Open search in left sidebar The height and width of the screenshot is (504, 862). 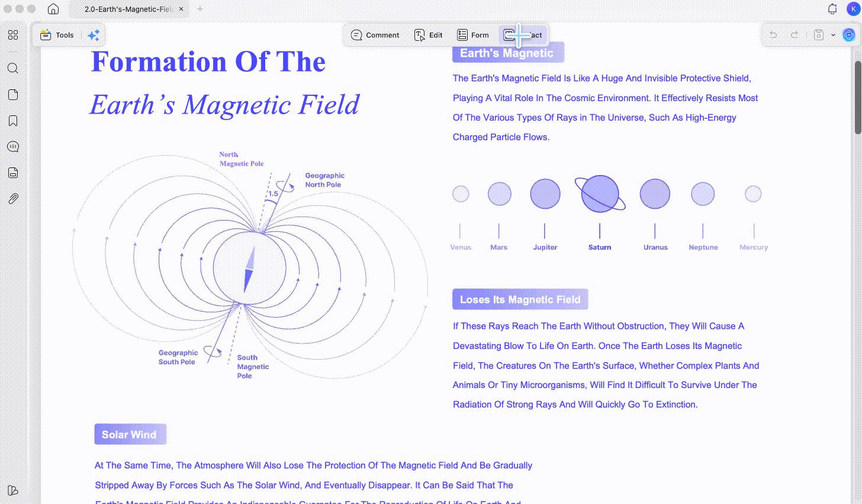click(13, 68)
